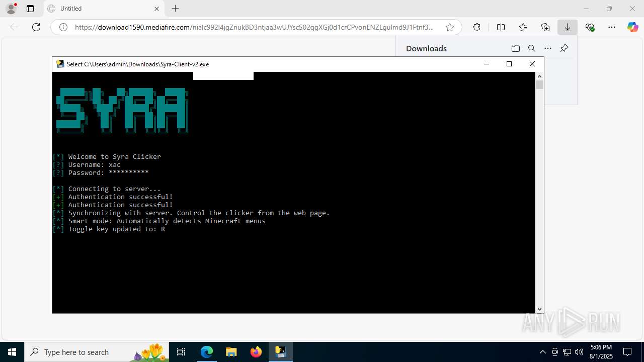
Task: Toggle split screen view
Action: tap(501, 27)
